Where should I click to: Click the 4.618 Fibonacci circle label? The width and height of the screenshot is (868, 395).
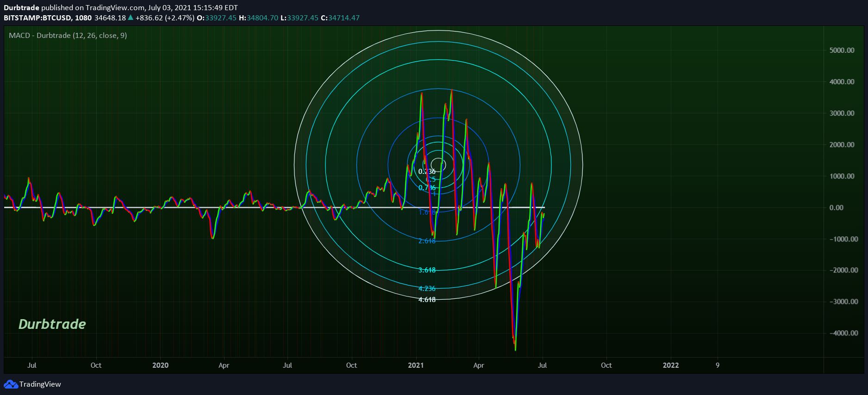click(427, 300)
